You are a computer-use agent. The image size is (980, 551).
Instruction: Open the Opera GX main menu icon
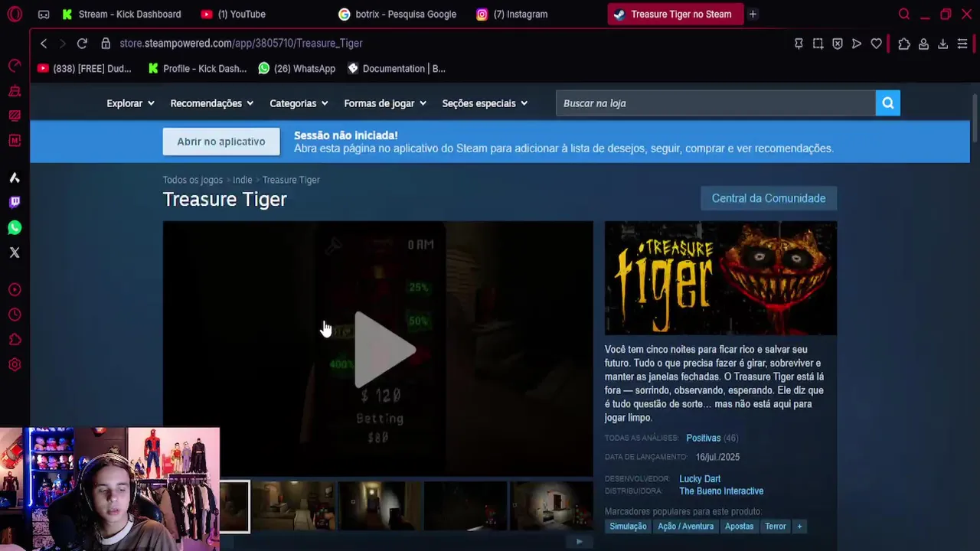tap(15, 14)
